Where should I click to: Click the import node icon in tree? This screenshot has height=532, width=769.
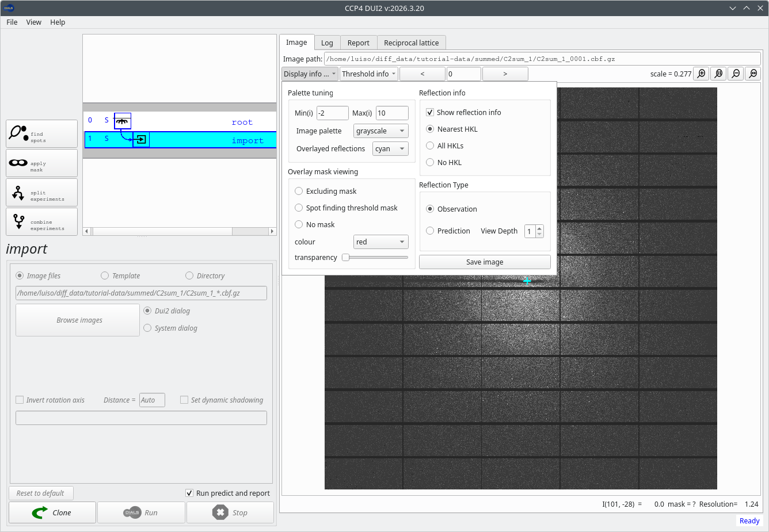point(141,139)
